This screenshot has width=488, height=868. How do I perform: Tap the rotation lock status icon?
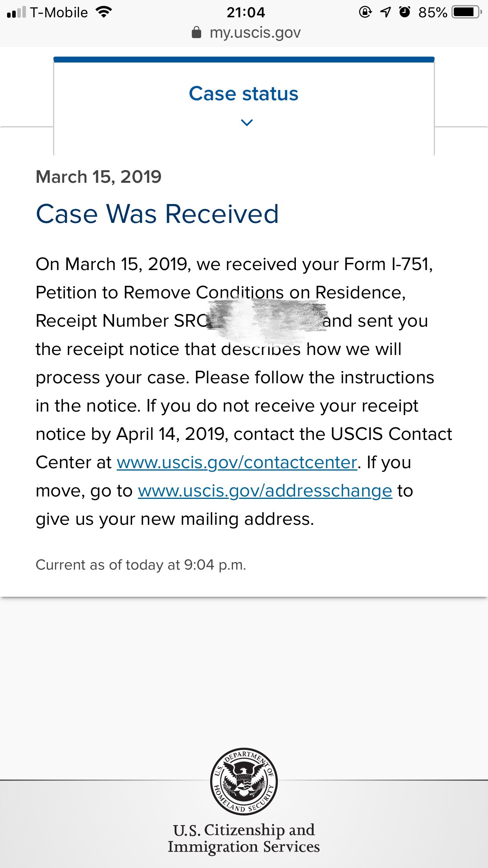point(365,12)
